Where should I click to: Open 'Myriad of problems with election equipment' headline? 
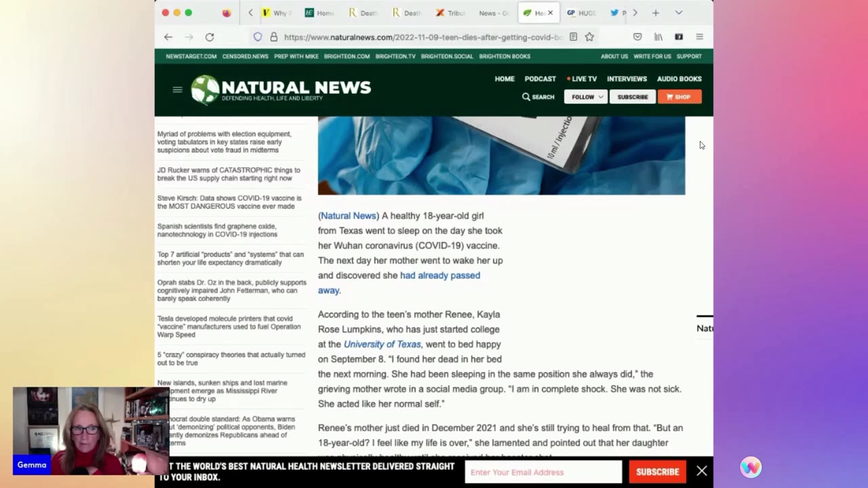click(224, 142)
